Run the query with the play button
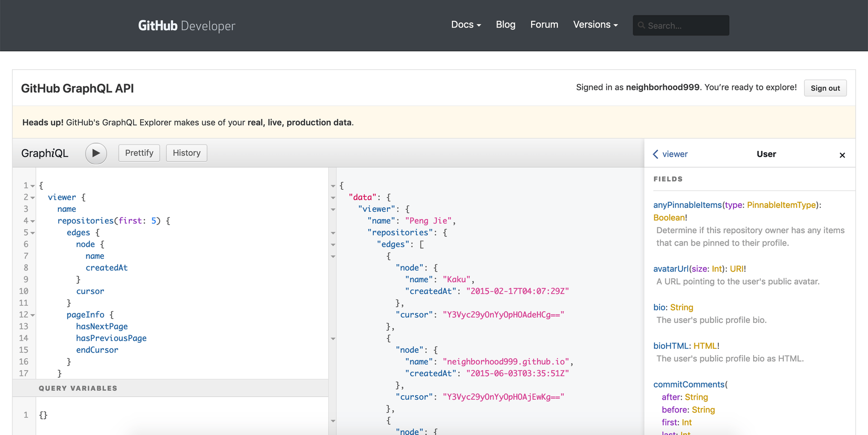 coord(96,153)
